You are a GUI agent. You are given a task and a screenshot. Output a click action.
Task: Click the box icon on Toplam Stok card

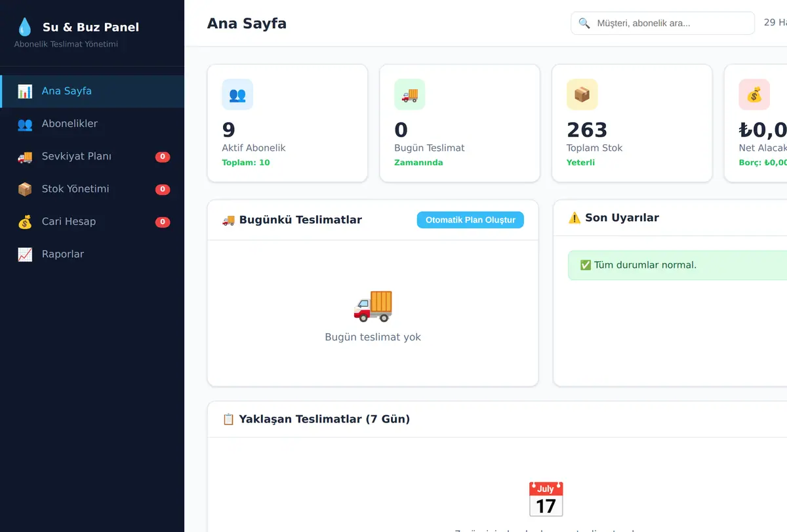582,94
